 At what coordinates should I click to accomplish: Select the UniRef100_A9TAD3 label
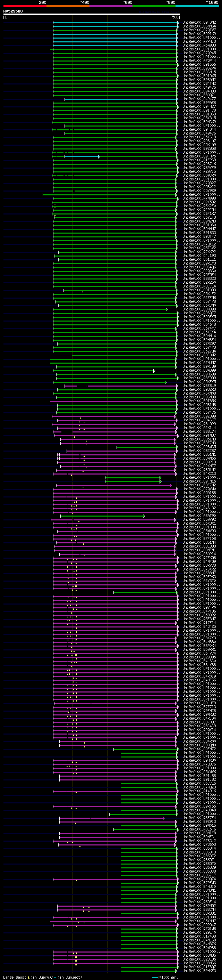click(199, 290)
